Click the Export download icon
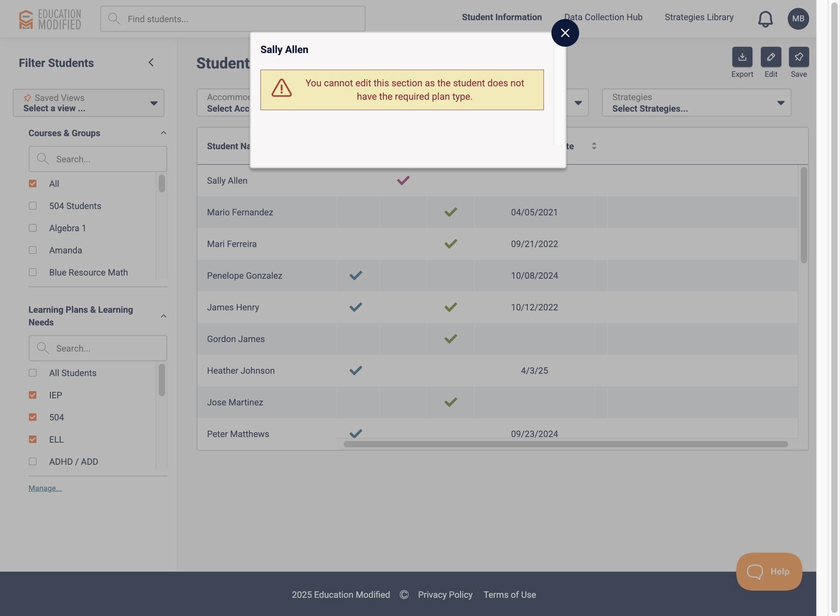 click(x=742, y=57)
